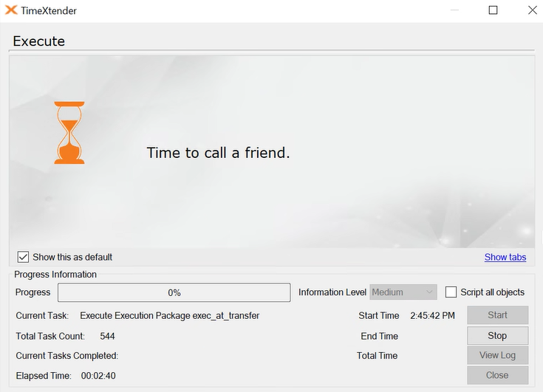
Task: Click the Start Time value 2:45:42 PM
Action: pos(432,315)
